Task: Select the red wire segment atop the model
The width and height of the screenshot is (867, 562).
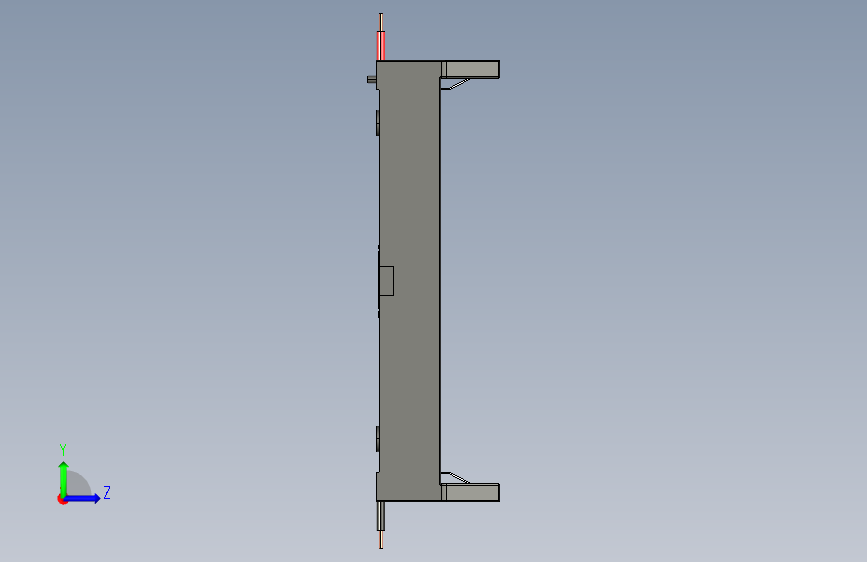Action: [x=381, y=46]
